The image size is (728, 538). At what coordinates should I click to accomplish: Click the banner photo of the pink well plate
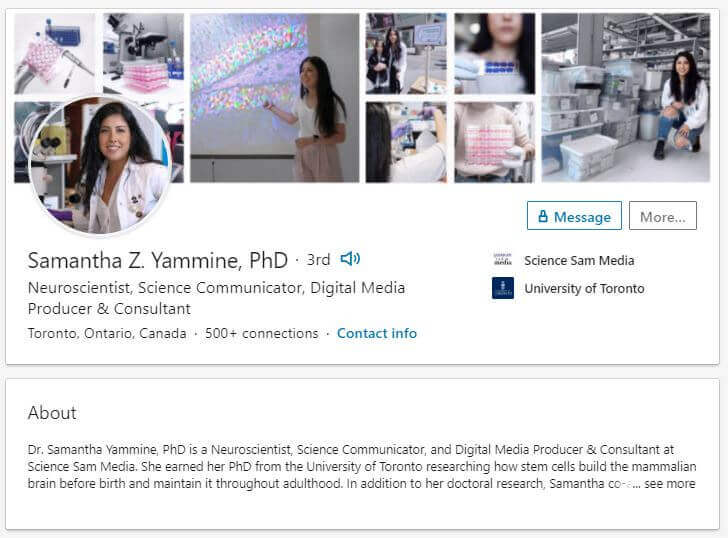coord(494,142)
